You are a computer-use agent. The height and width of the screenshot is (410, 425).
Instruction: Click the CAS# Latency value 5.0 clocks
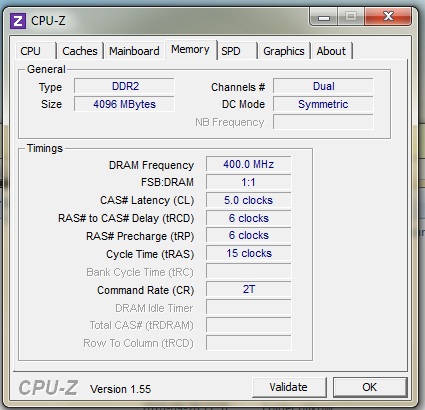pyautogui.click(x=249, y=200)
